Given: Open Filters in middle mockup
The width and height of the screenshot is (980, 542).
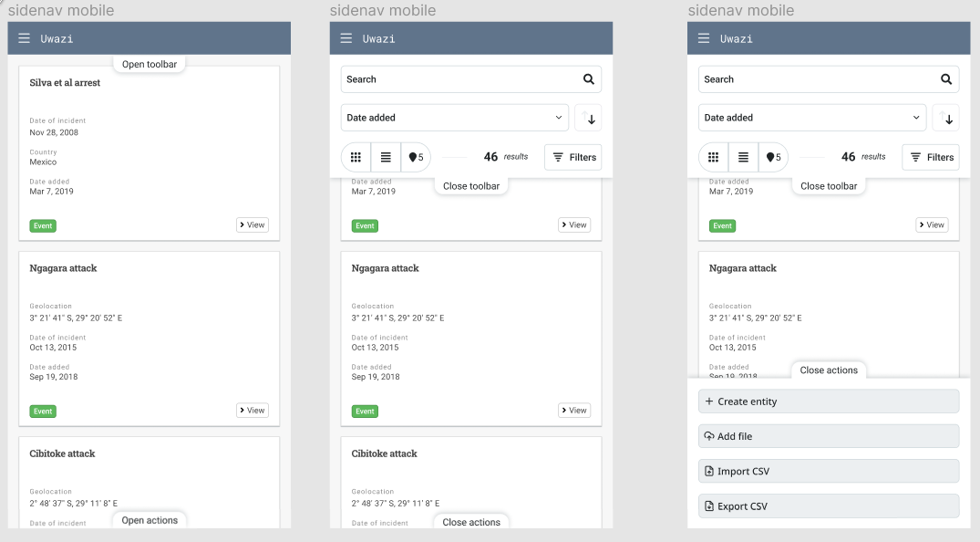Looking at the screenshot, I should (x=573, y=157).
